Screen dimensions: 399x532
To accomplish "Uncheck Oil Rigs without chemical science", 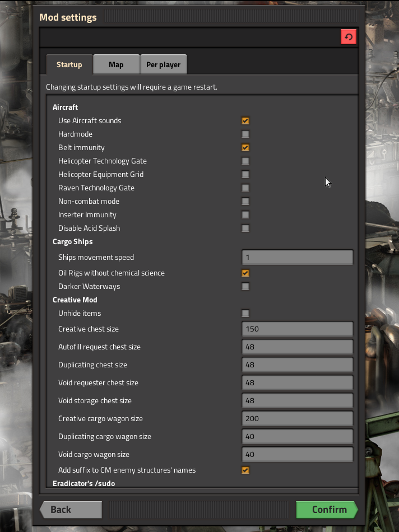I will (245, 273).
